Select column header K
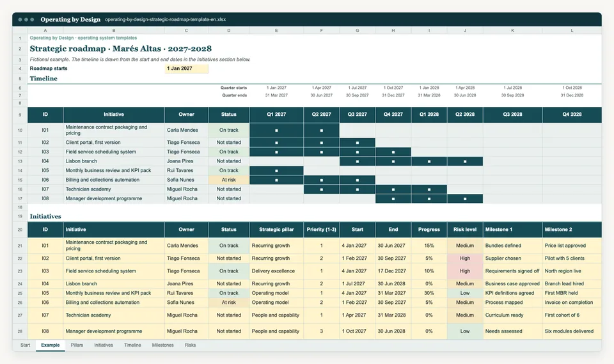The width and height of the screenshot is (614, 364). [512, 31]
